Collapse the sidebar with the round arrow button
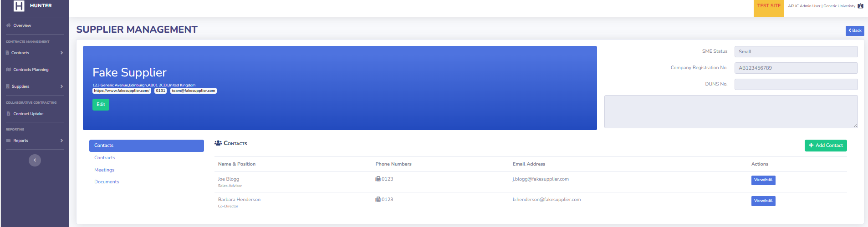The image size is (868, 227). [x=35, y=160]
